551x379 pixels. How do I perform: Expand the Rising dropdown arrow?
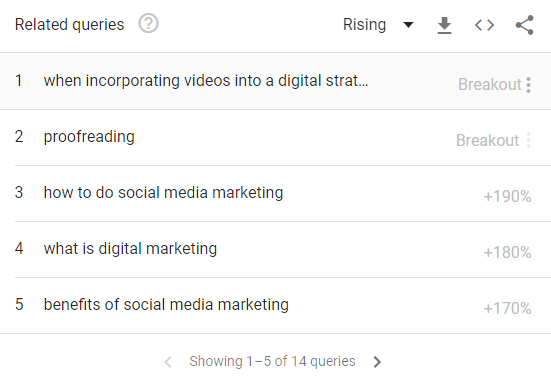coord(408,25)
